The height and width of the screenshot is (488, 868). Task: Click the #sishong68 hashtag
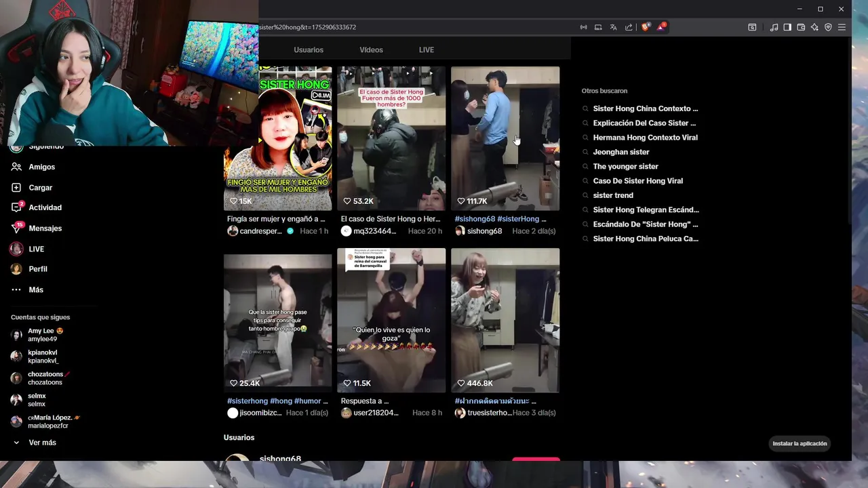(x=475, y=219)
